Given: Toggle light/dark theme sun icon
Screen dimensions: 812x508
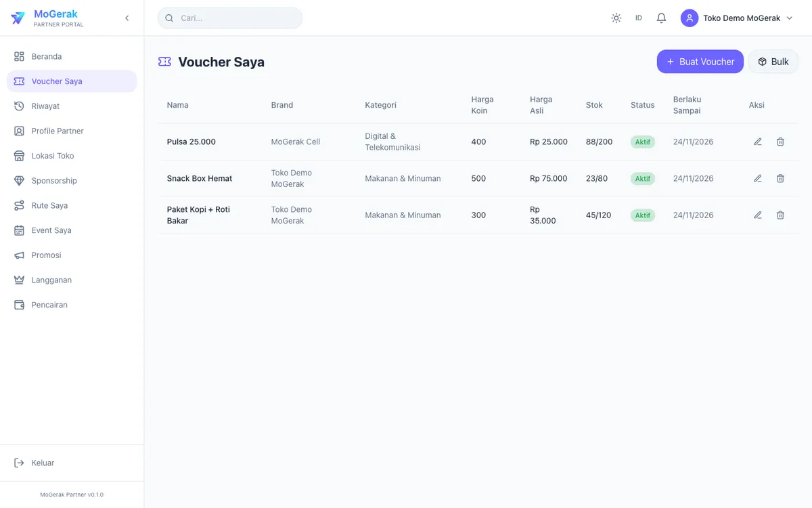Looking at the screenshot, I should click(x=616, y=18).
